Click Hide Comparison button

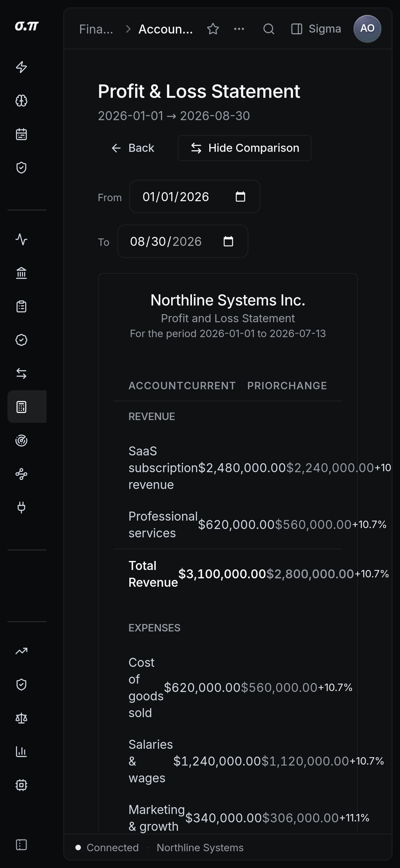click(x=245, y=148)
